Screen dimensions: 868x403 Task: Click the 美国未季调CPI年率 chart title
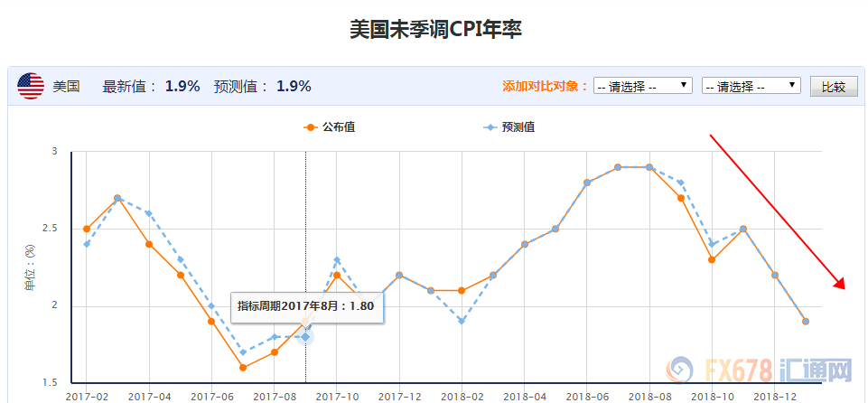pos(435,30)
